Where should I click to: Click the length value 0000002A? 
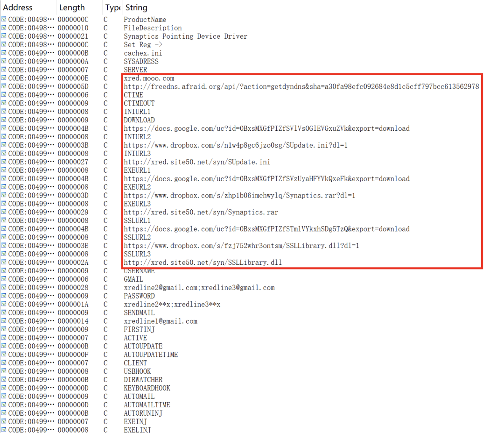pos(73,262)
